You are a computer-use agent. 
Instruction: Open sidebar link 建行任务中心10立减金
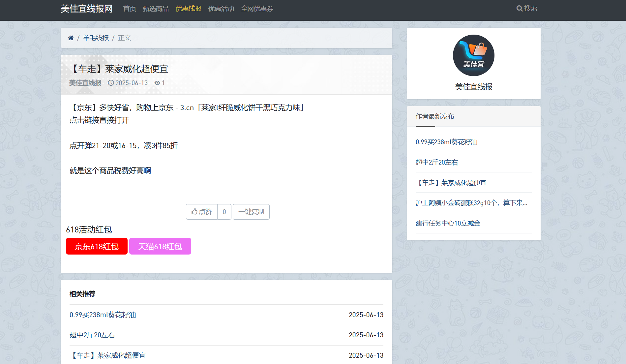pos(448,223)
